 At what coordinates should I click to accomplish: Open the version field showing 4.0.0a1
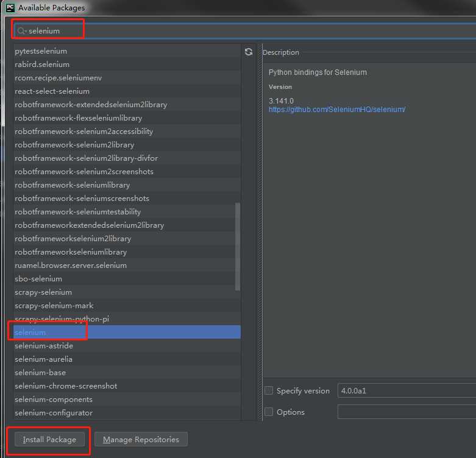click(x=407, y=390)
